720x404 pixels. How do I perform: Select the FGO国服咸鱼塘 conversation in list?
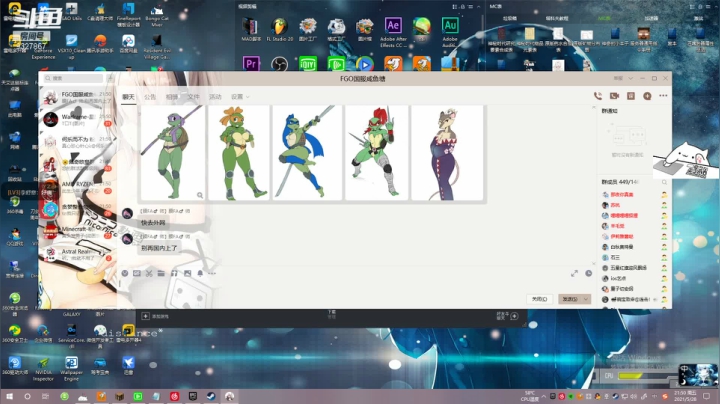[x=77, y=97]
